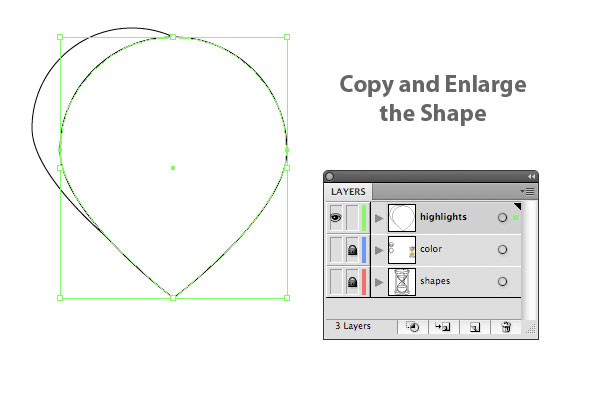Expand the color layer triangle
Image resolution: width=600 pixels, height=396 pixels.
pos(379,250)
